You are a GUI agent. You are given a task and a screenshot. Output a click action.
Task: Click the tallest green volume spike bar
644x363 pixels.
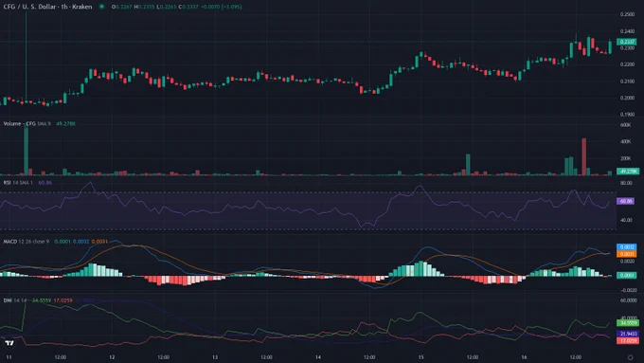point(27,151)
